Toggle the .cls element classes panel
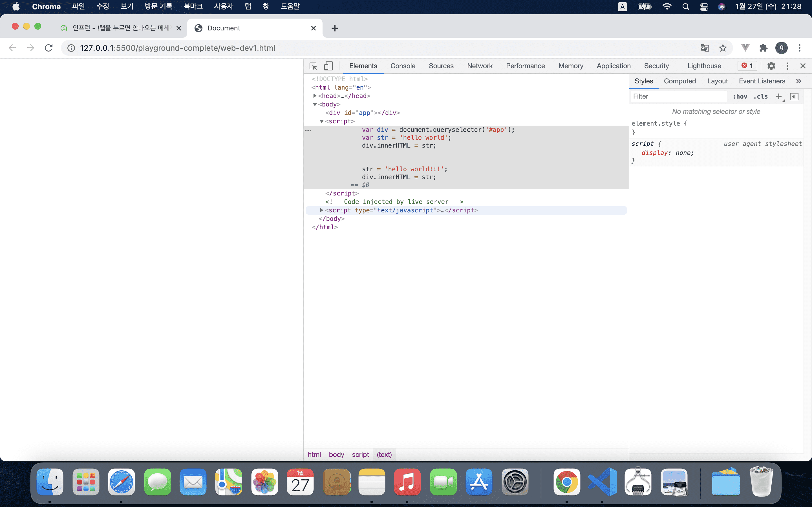The image size is (812, 507). tap(761, 97)
